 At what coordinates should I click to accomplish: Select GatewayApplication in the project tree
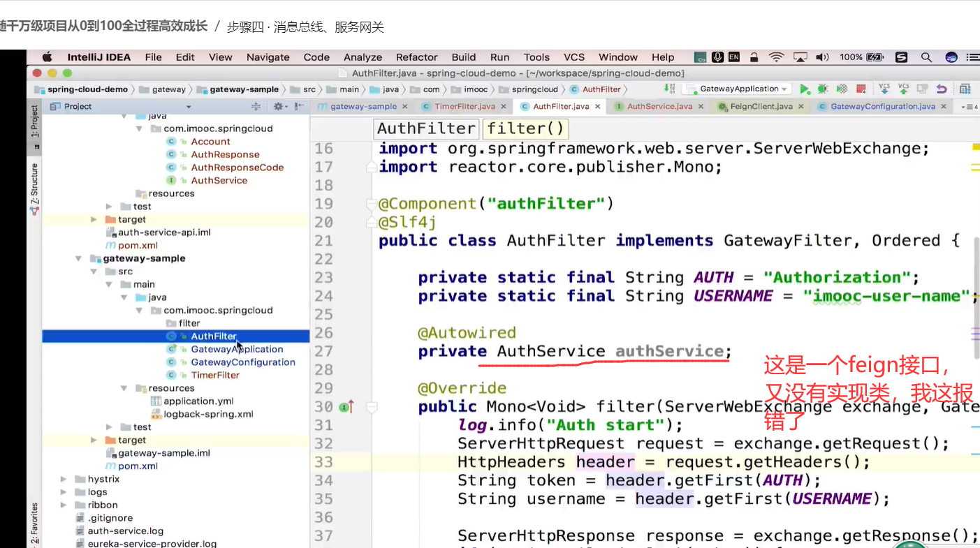pos(237,349)
